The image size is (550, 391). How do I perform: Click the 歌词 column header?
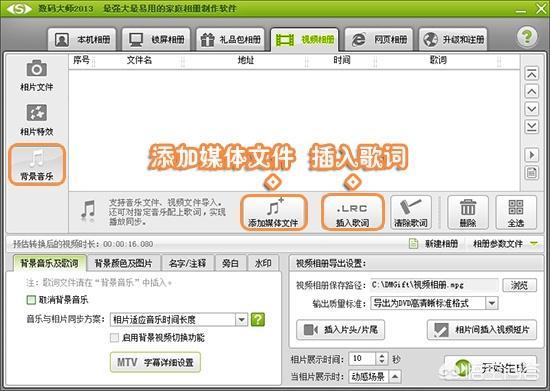pos(438,60)
